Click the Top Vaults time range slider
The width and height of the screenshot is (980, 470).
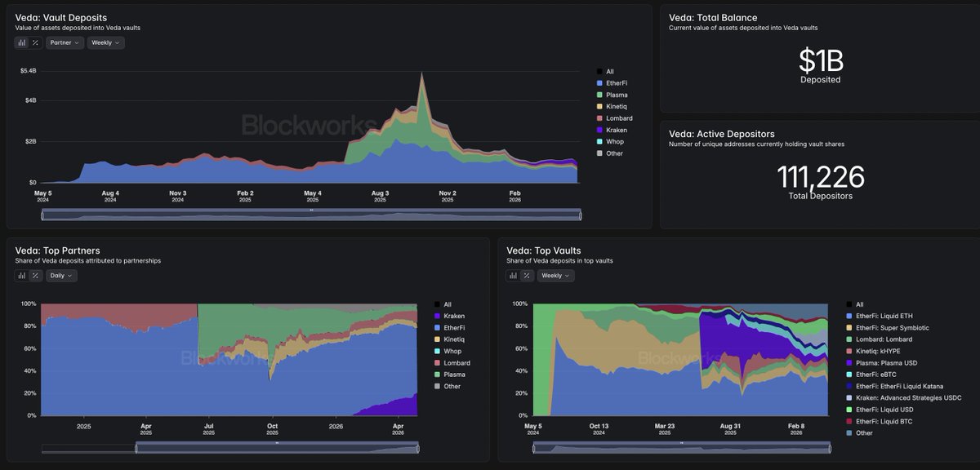[681, 448]
